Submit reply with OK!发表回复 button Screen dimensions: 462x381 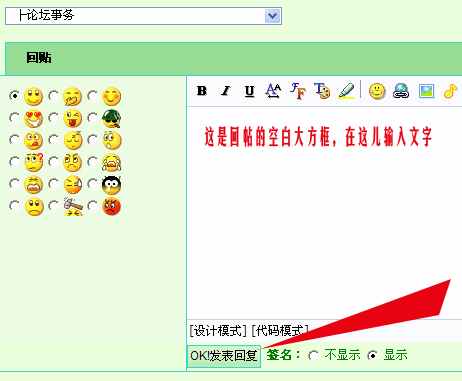224,356
